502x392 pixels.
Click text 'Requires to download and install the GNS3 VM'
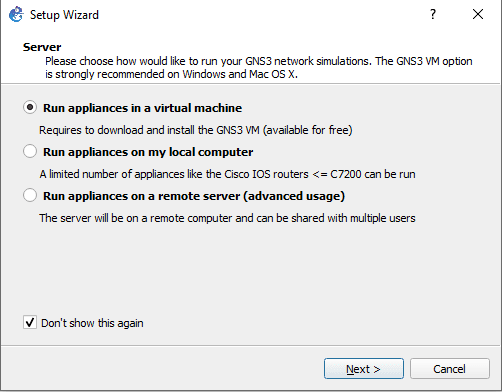(149, 130)
